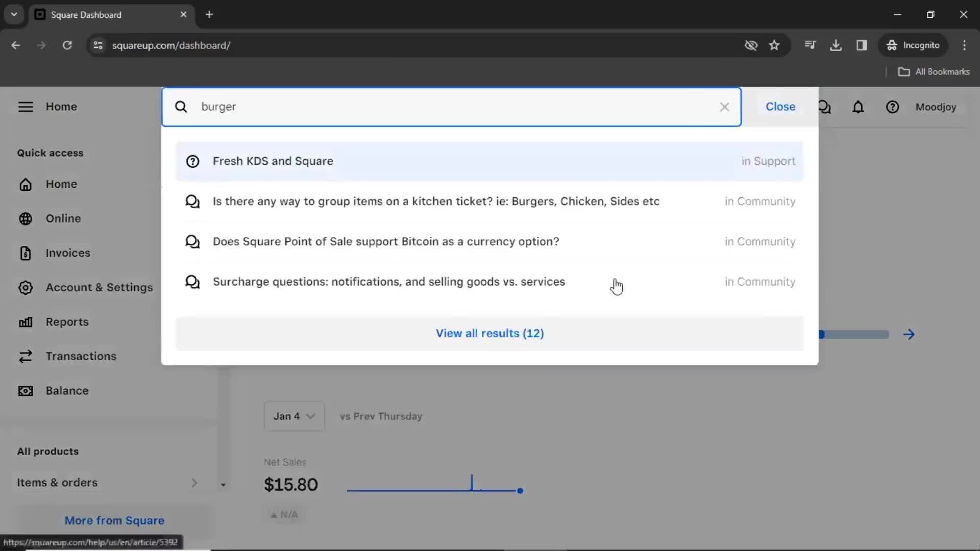Click View all results (12) link
Image resolution: width=980 pixels, height=551 pixels.
coord(490,333)
